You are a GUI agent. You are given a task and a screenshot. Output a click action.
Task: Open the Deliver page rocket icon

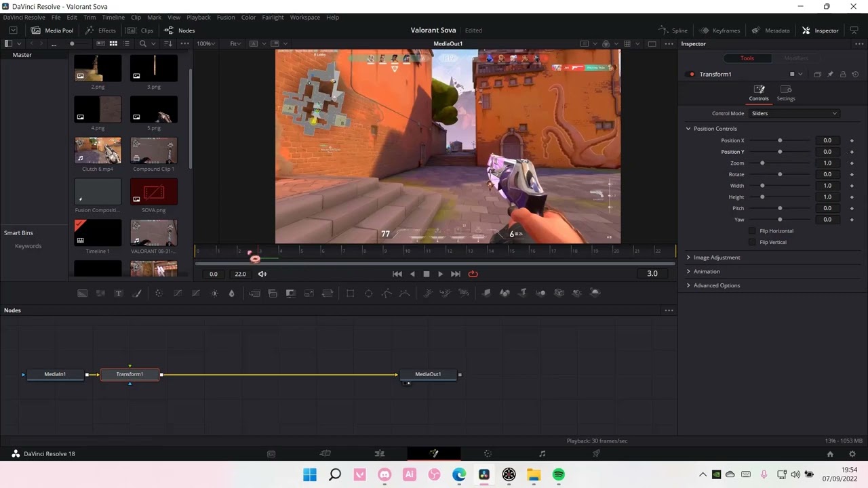[x=596, y=453]
